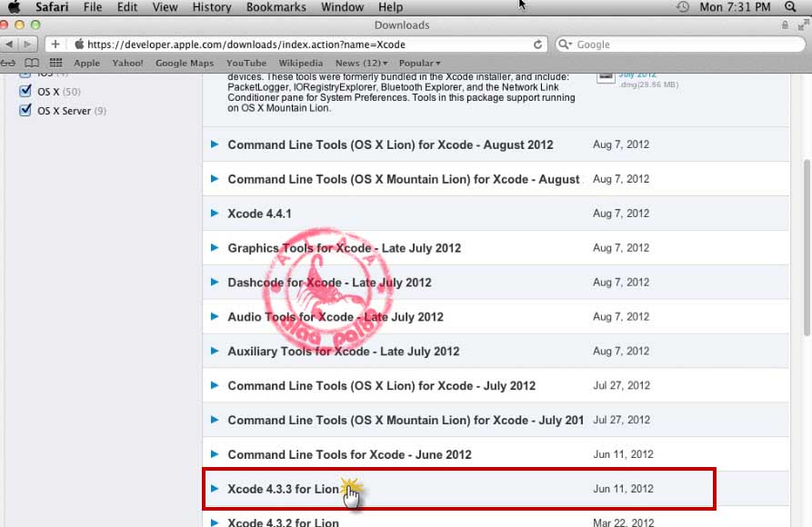Click the Google search field
This screenshot has height=527, width=812.
click(680, 45)
